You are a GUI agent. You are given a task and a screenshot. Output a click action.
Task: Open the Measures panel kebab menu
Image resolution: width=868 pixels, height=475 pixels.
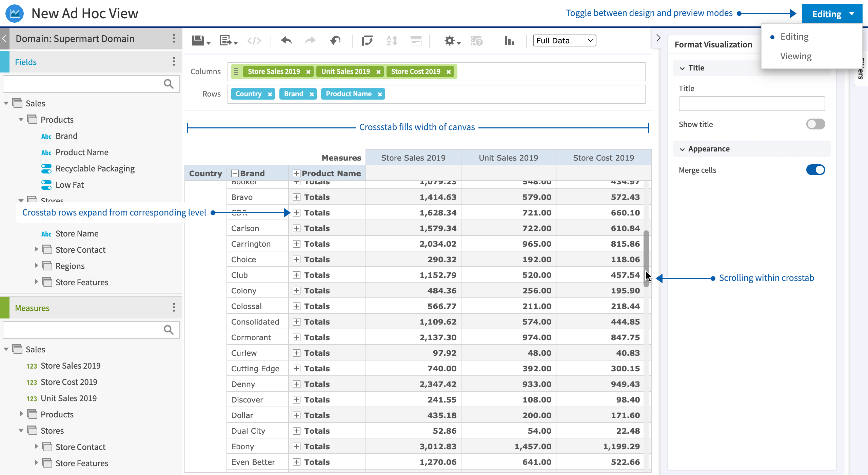coord(174,307)
